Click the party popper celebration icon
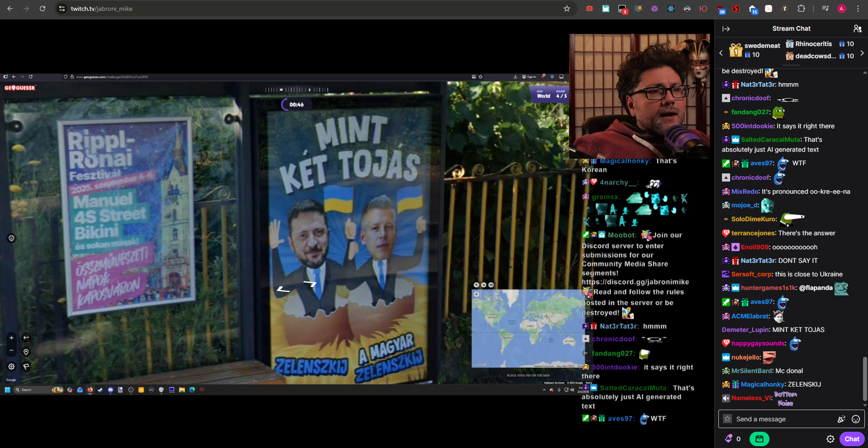868x448 pixels. pos(841,419)
